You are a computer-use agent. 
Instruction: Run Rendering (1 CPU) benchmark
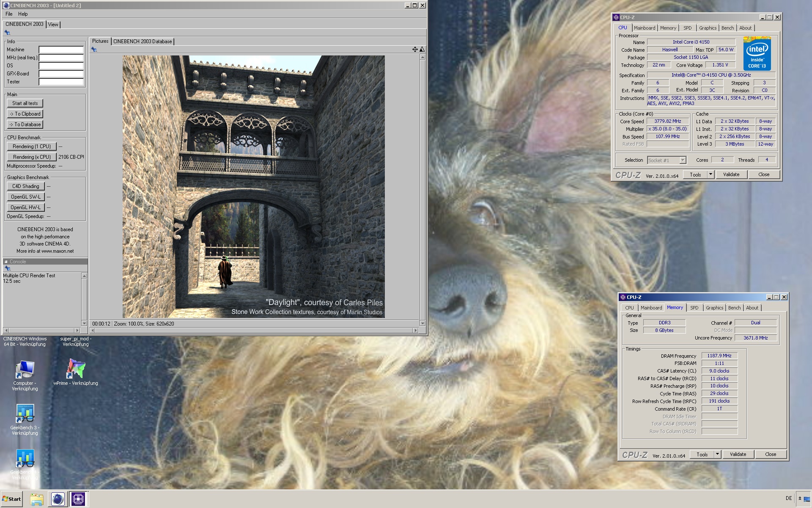[32, 146]
